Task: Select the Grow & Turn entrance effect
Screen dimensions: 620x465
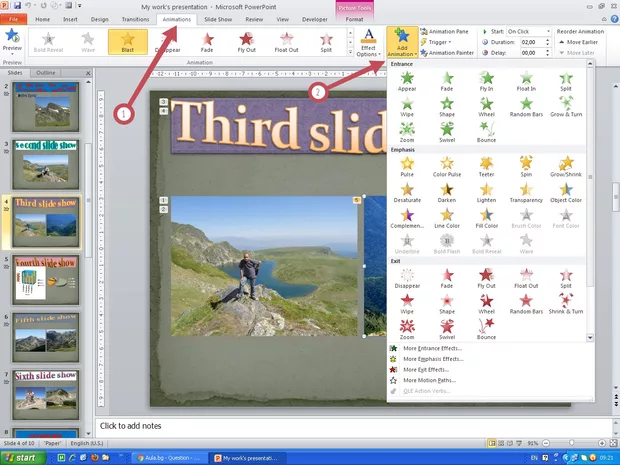Action: (x=566, y=108)
